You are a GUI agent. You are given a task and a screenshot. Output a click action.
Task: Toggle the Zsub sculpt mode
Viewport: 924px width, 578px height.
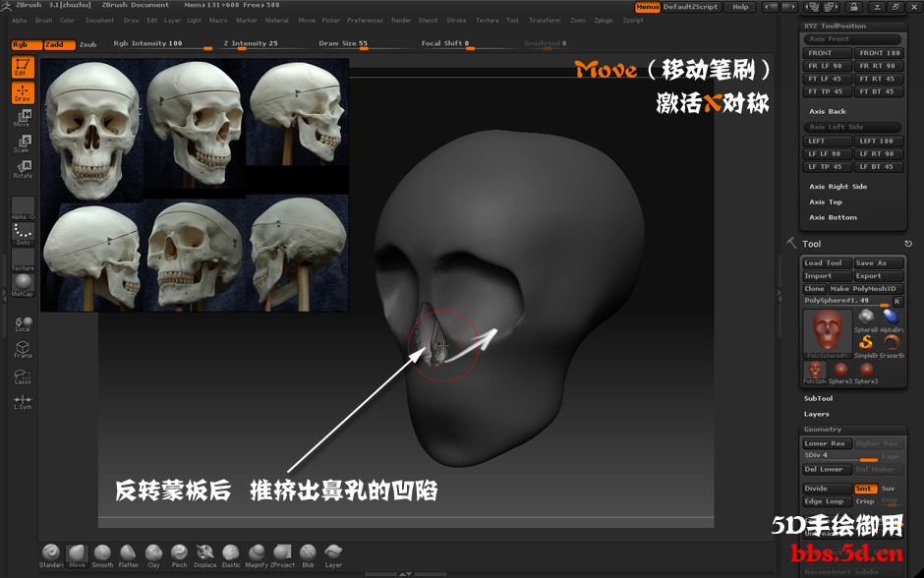click(87, 45)
